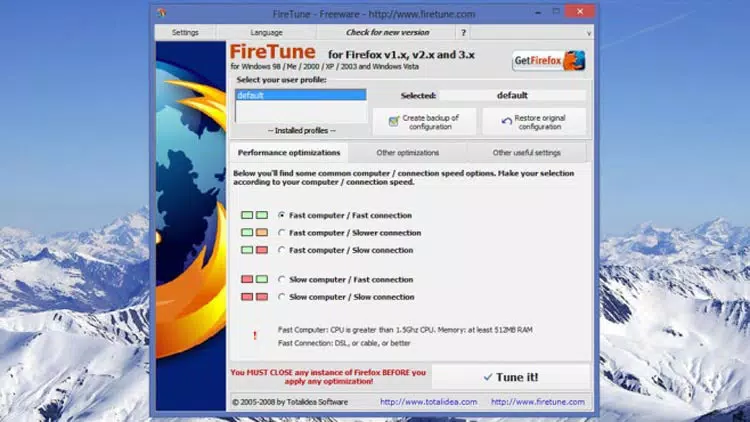Screen dimensions: 750x422
Task: Click the green and orange boxes beside Slower connection
Action: [254, 233]
